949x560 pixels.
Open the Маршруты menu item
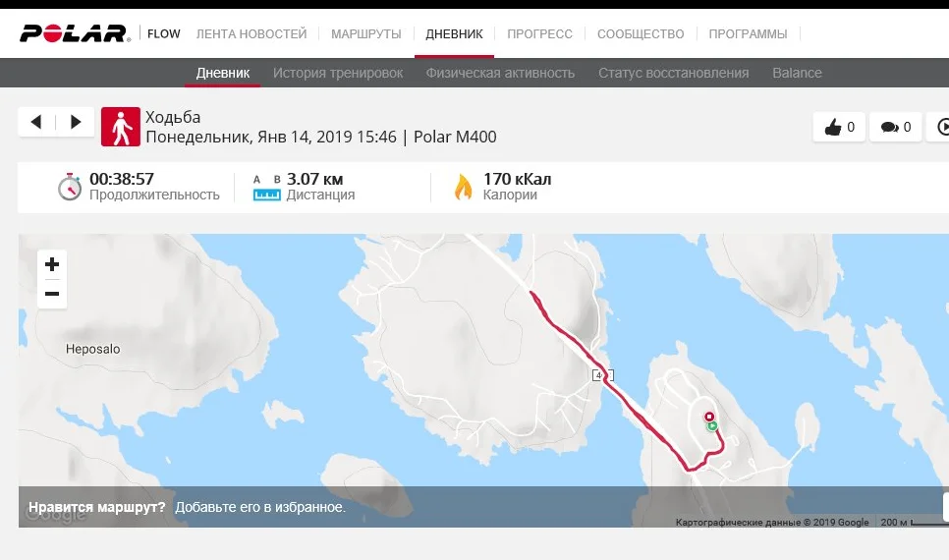tap(366, 33)
